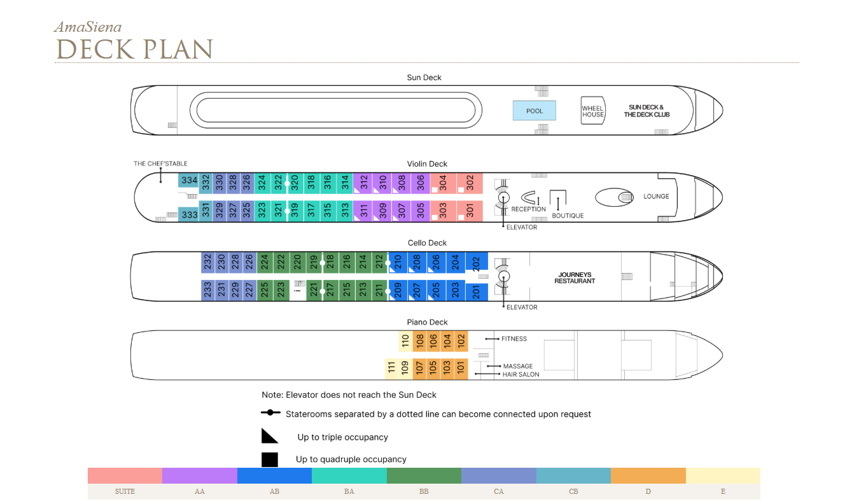Click the Fitness room label
The height and width of the screenshot is (504, 859).
point(513,339)
